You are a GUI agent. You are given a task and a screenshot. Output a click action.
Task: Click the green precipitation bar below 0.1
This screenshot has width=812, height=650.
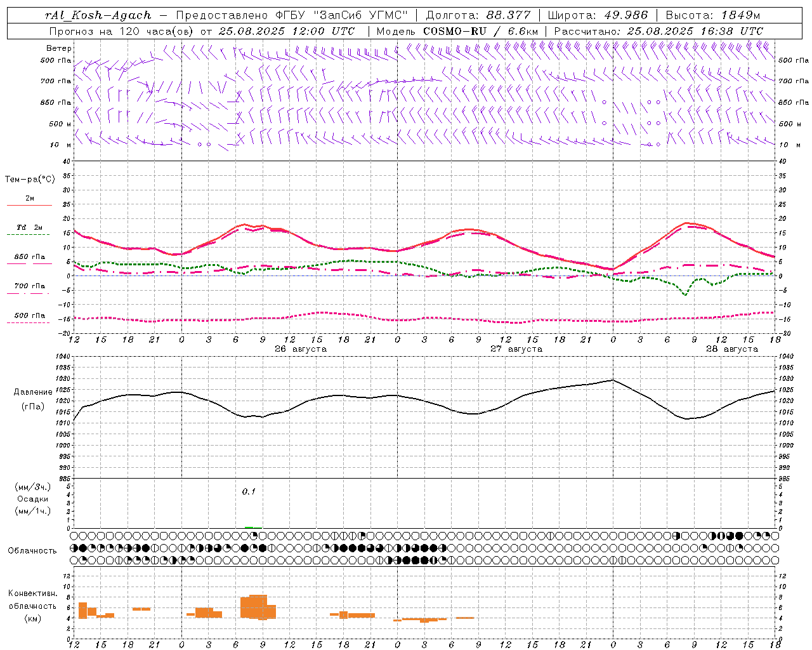click(249, 527)
